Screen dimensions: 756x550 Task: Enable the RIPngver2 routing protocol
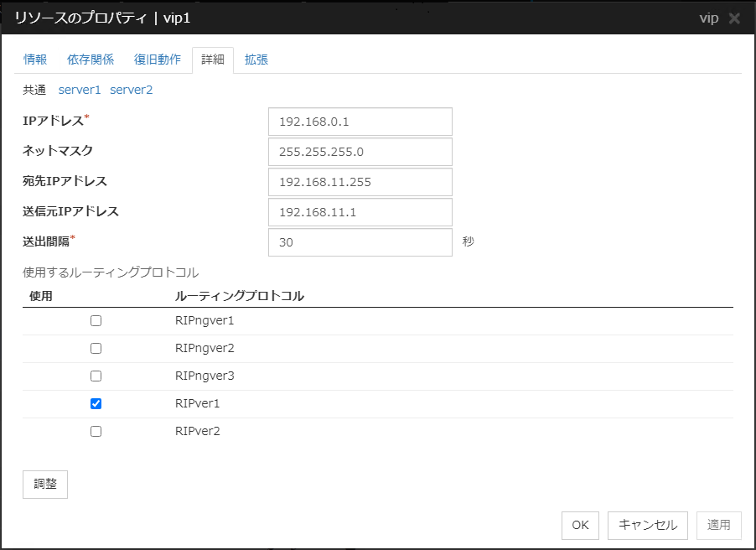[96, 348]
